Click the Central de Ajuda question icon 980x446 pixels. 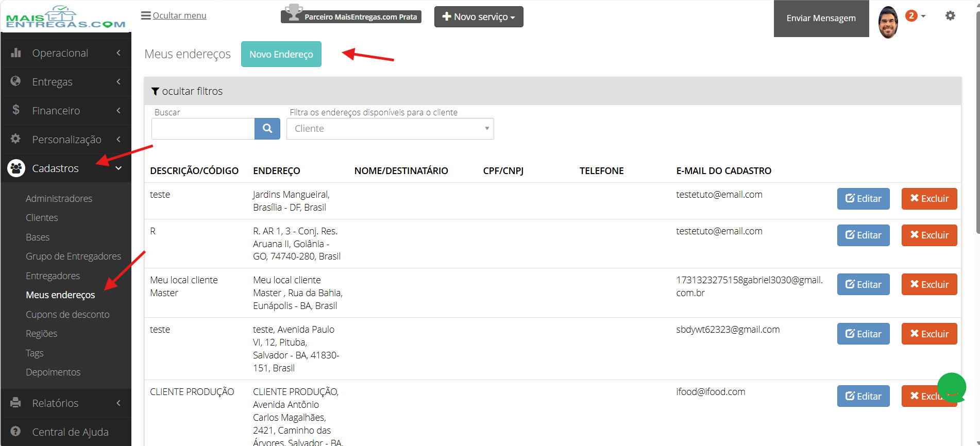[x=16, y=432]
